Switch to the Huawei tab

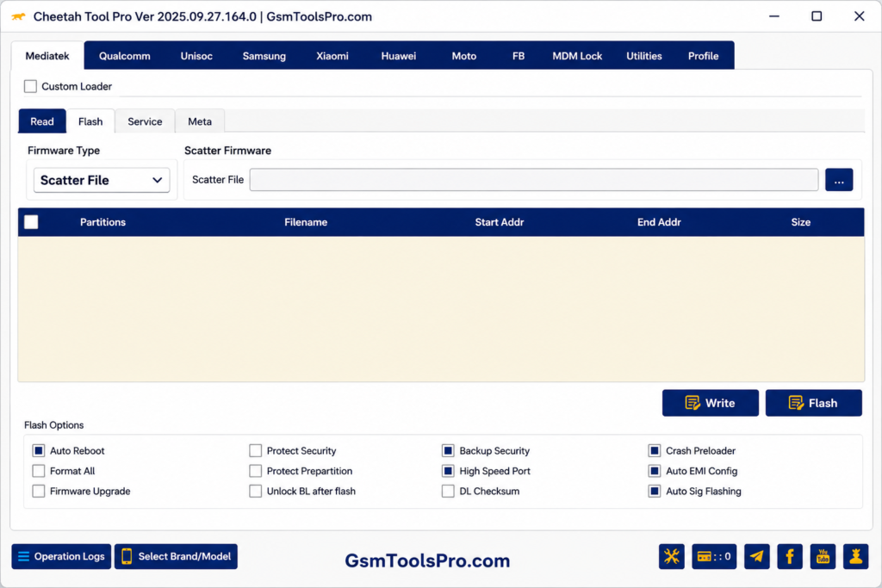pyautogui.click(x=398, y=56)
